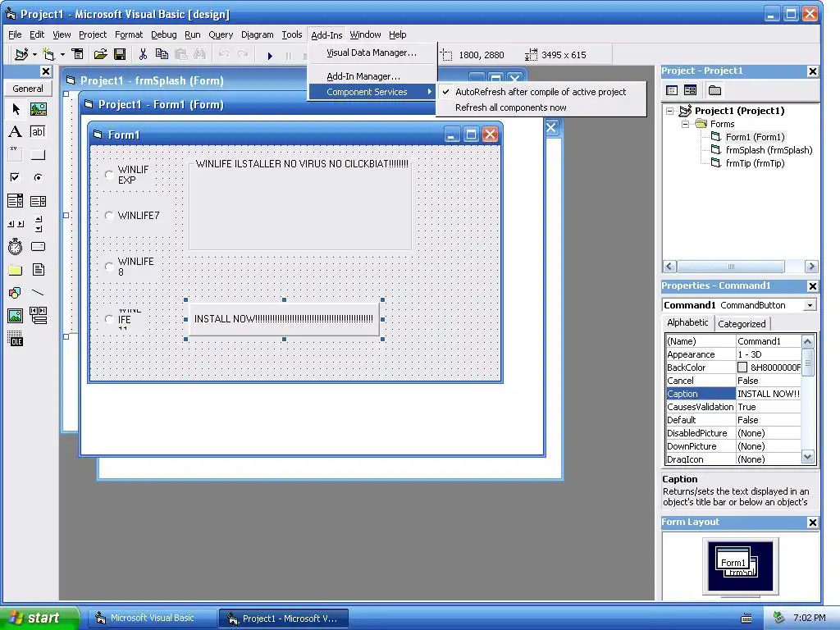Select the PictureBox control tool
Screen dimensions: 840x630
38,109
